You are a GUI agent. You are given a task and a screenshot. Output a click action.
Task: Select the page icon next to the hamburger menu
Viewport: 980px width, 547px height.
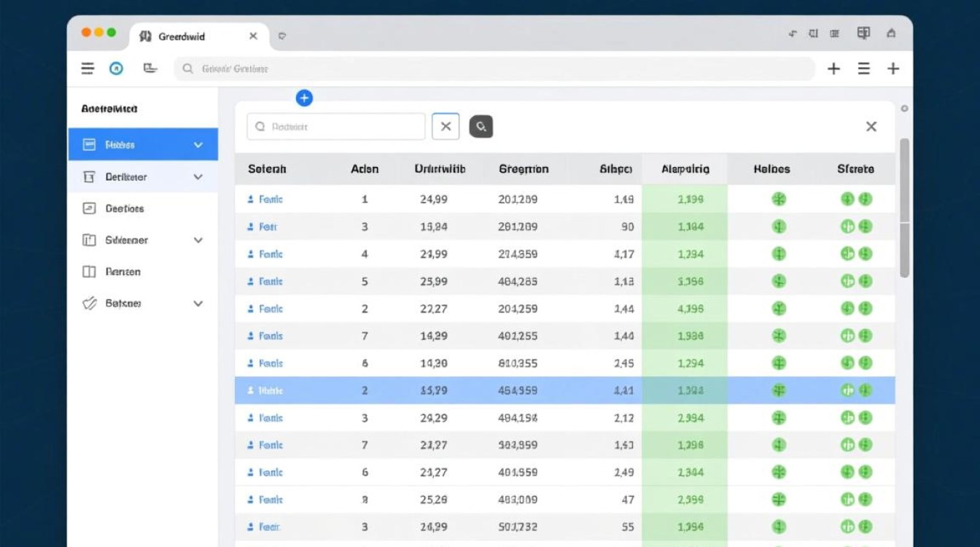pos(150,68)
